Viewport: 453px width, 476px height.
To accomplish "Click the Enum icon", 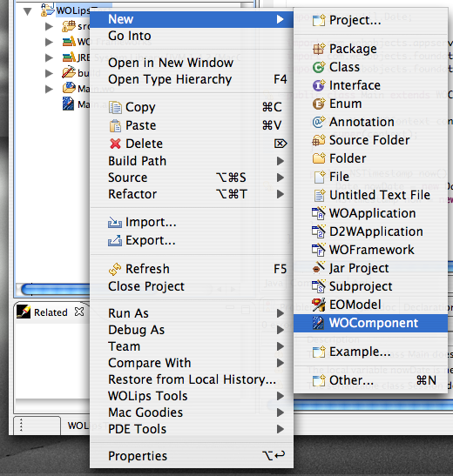I will point(319,104).
